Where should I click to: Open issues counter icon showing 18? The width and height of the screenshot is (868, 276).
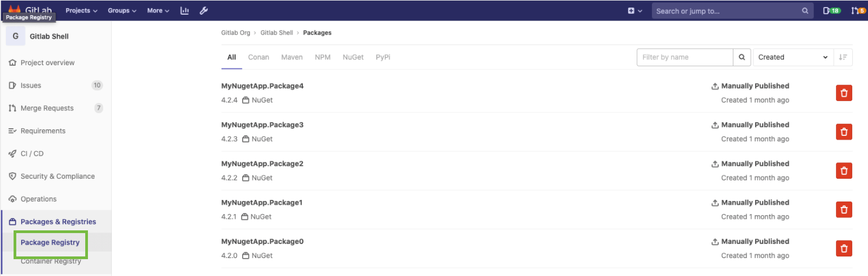(831, 10)
